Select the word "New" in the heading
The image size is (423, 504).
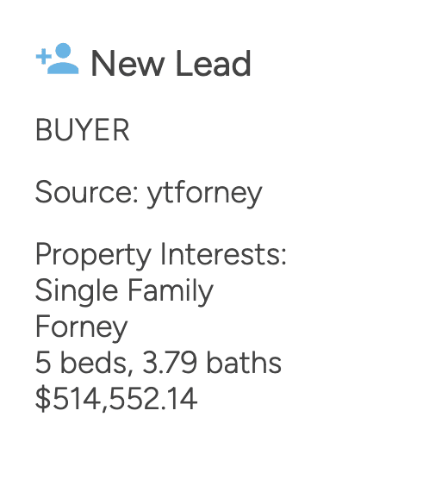128,64
